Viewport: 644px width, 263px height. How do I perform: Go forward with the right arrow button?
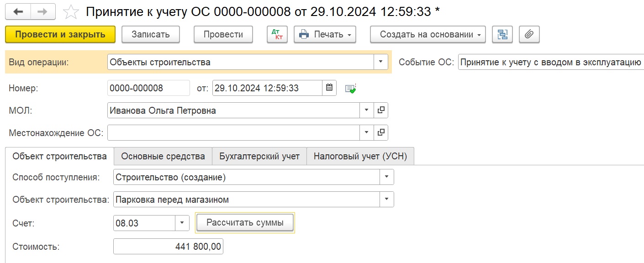42,12
